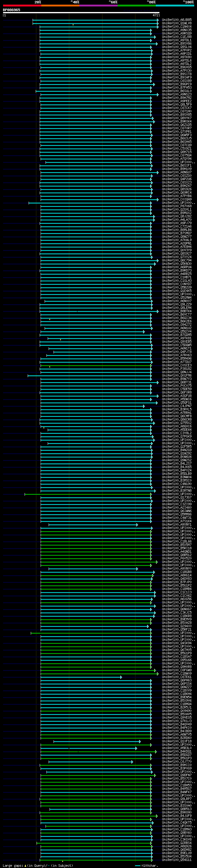The height and width of the screenshot is (868, 197).
Task: Select hit UniRef100_B4KDQ1
Action: point(177,751)
